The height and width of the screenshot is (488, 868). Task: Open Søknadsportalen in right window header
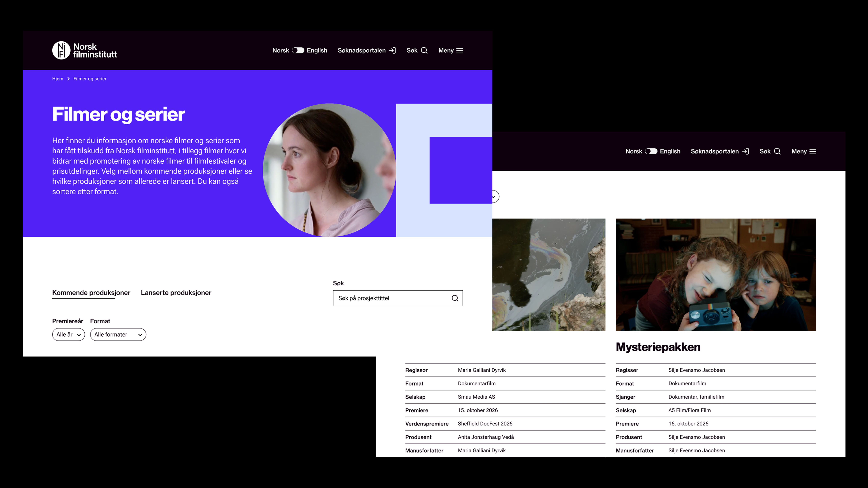click(x=720, y=152)
